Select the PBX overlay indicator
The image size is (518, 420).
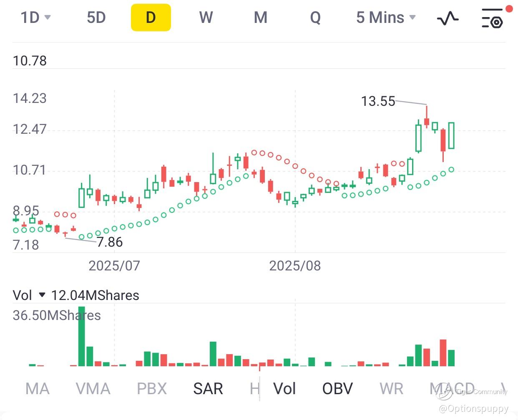tap(152, 389)
